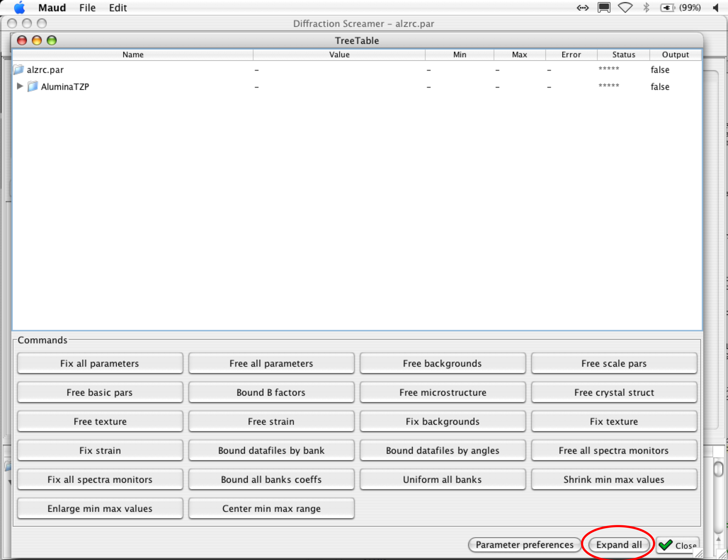Screen dimensions: 728x560
Task: Click the alzrc.par folder icon
Action: 19,70
